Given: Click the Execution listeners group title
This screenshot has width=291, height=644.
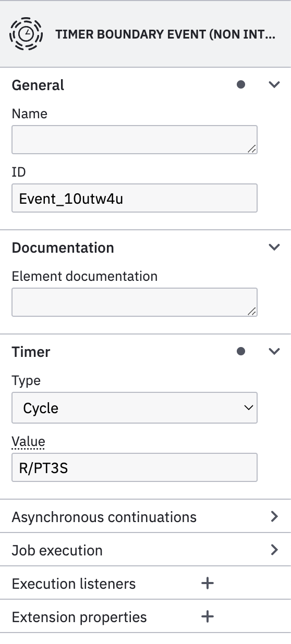Looking at the screenshot, I should point(74,584).
